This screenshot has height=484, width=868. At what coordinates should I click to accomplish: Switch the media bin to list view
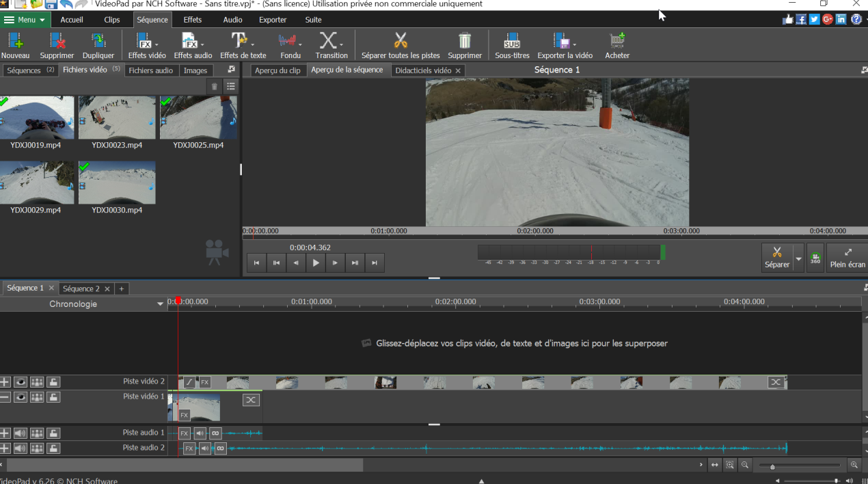[231, 86]
